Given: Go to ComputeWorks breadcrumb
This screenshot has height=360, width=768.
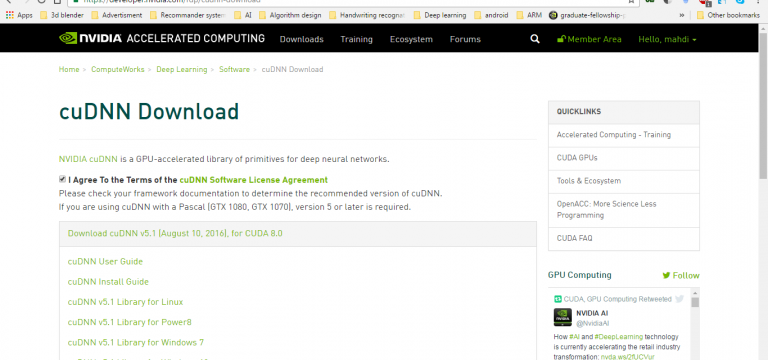Looking at the screenshot, I should click(118, 70).
